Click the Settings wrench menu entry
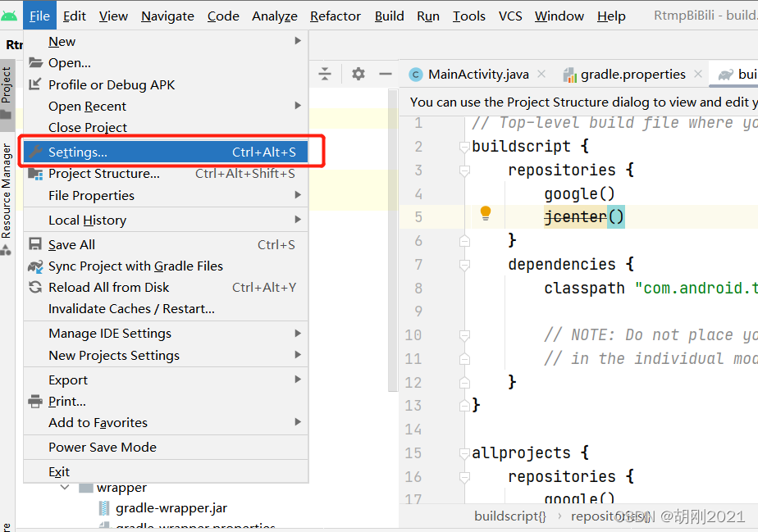 pos(78,152)
